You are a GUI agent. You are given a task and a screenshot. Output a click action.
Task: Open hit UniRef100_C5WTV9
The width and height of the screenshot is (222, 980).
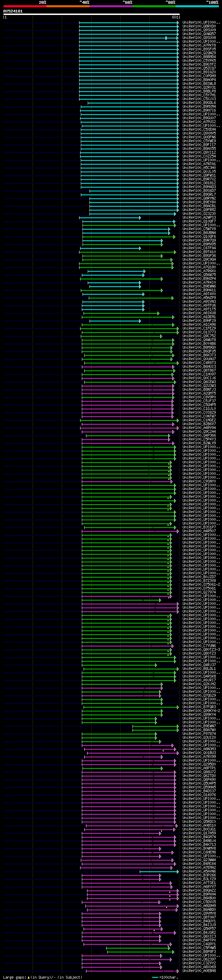tap(199, 229)
